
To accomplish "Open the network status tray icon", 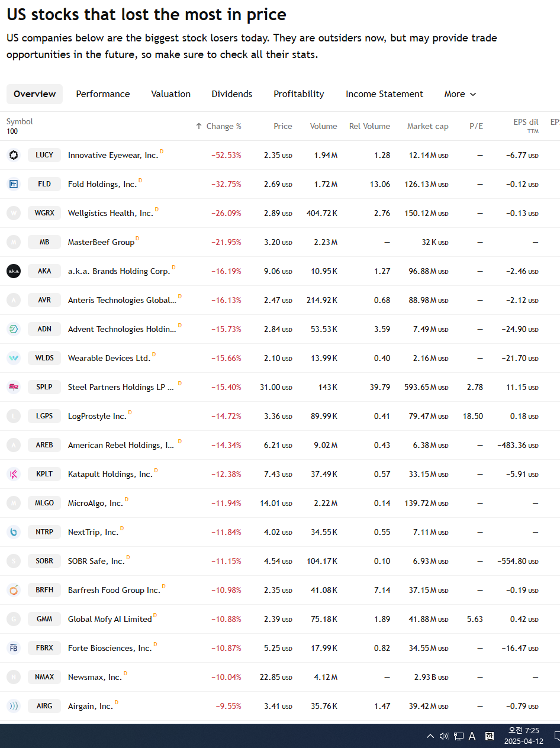I will click(x=459, y=736).
